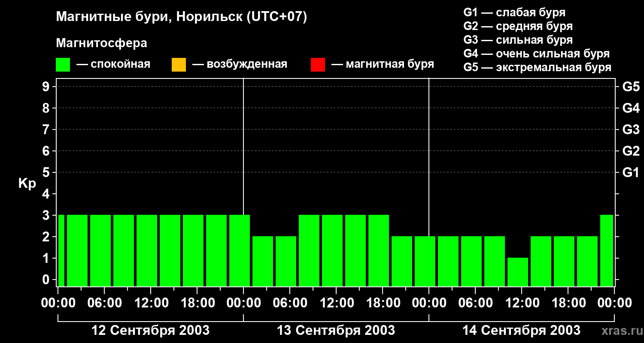
Task: Click legend line 'G5 — экстремальная буря'
Action: point(537,67)
